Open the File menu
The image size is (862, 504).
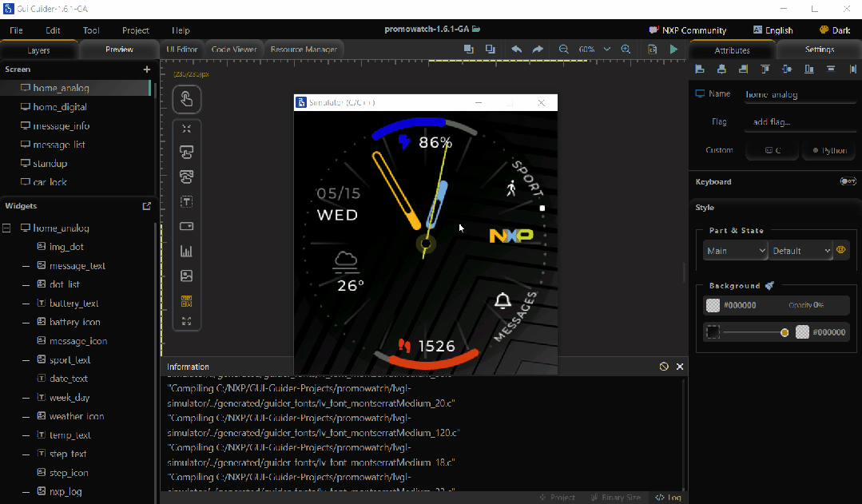point(16,30)
